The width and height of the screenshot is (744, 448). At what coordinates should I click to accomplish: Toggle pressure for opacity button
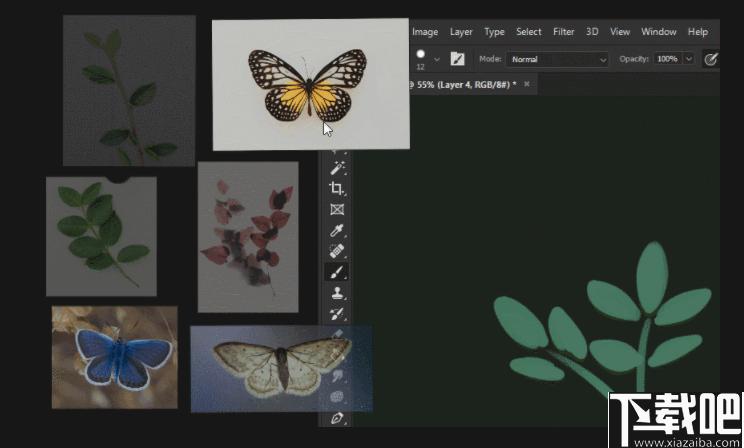pos(711,59)
